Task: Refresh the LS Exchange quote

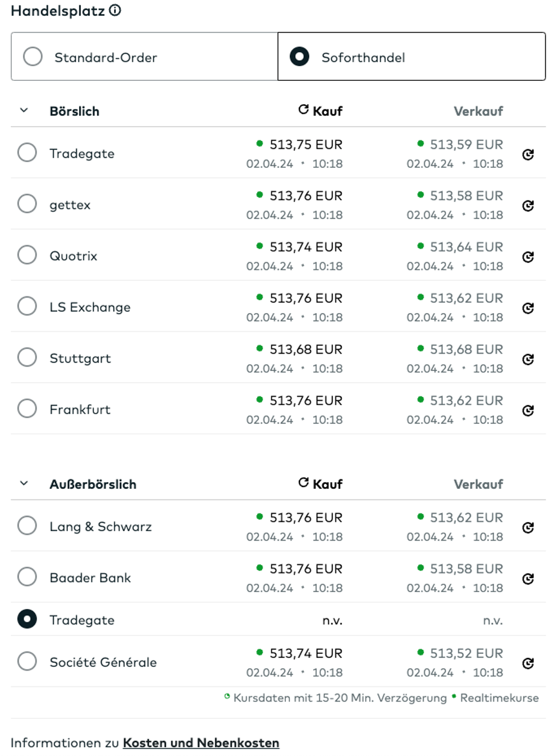Action: pos(528,308)
